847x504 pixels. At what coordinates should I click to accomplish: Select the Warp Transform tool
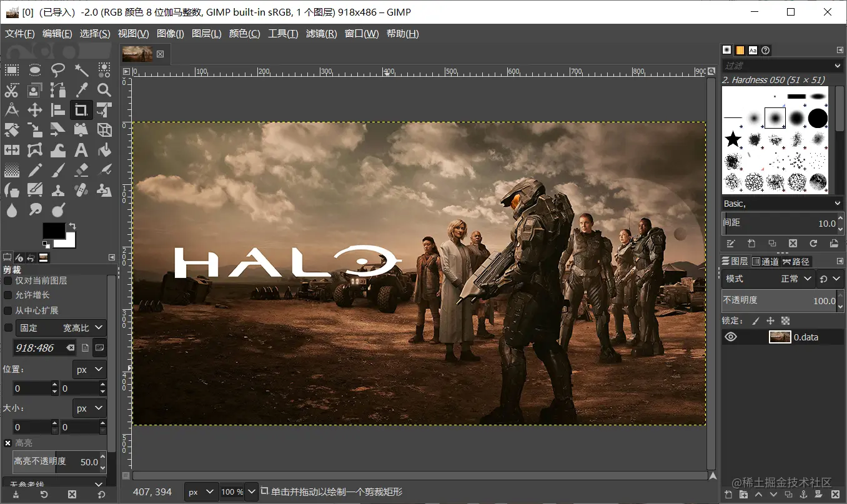[58, 151]
